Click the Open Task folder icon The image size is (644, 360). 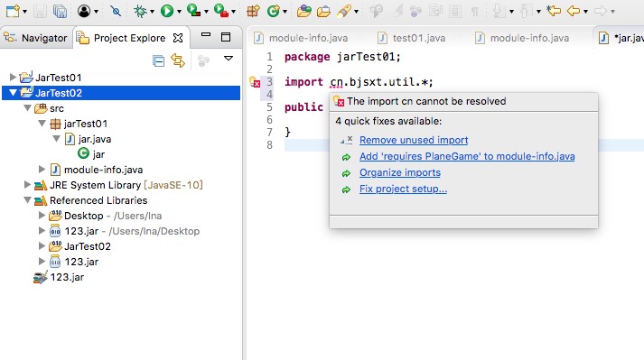(323, 11)
